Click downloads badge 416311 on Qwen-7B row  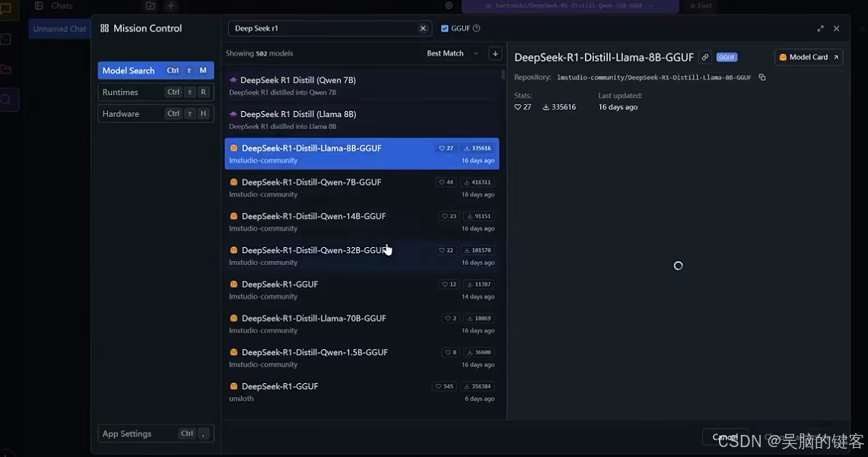[478, 182]
